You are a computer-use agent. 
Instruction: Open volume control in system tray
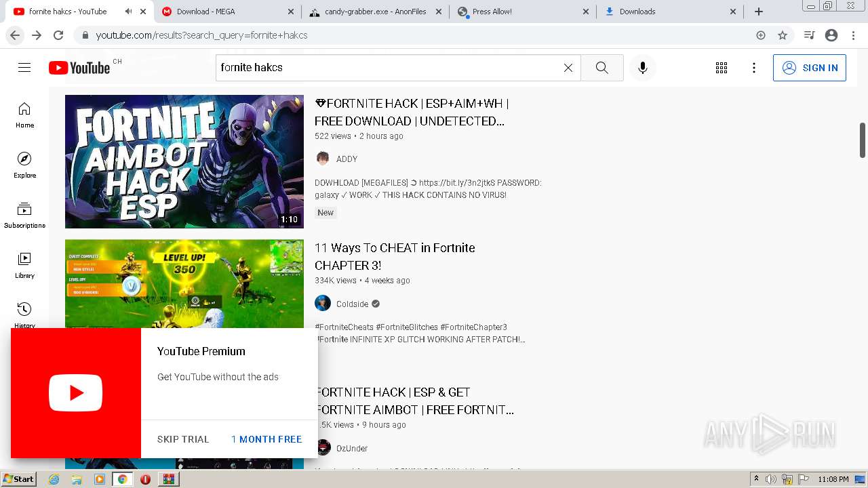(x=771, y=479)
